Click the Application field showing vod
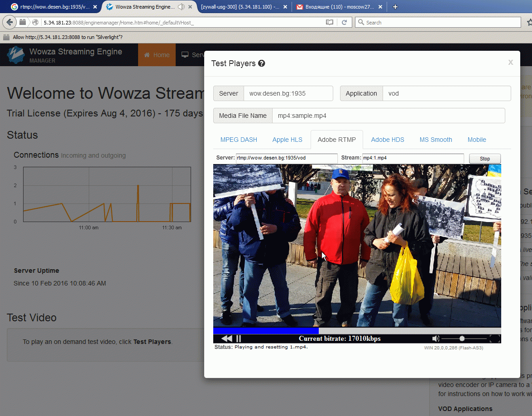 point(446,93)
